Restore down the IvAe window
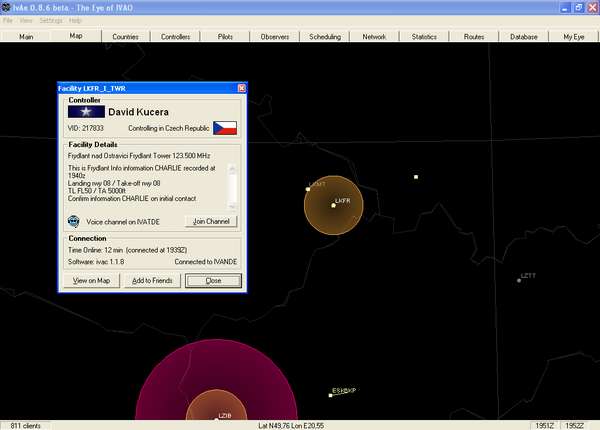This screenshot has height=430, width=600. 579,8
